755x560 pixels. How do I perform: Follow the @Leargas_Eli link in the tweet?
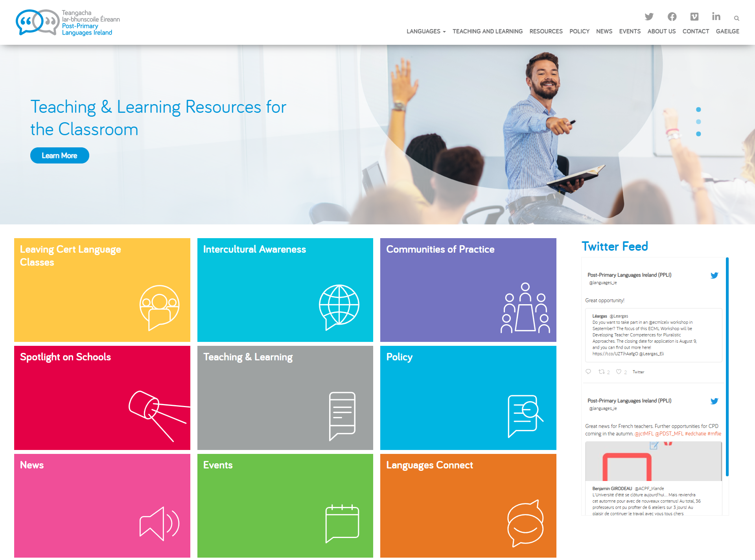coord(652,353)
